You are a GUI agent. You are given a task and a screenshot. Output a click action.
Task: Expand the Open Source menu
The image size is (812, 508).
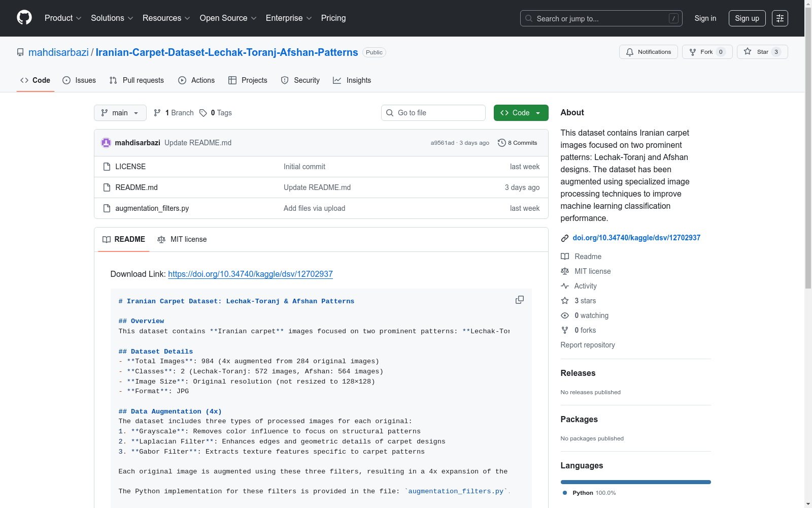228,18
